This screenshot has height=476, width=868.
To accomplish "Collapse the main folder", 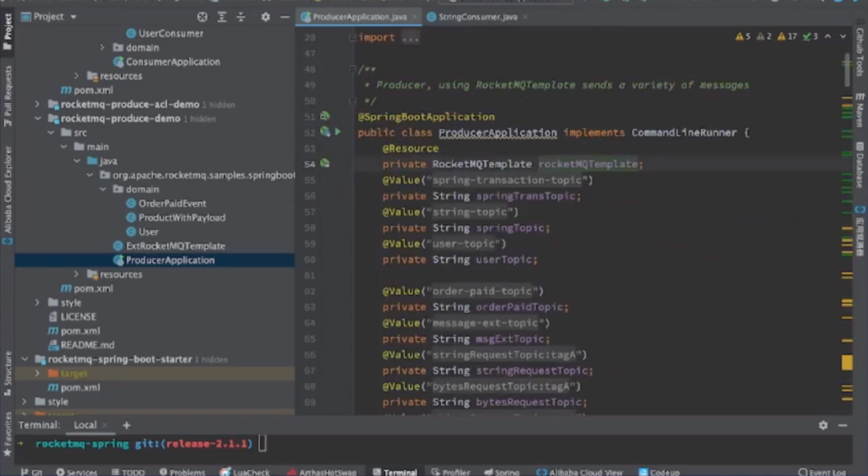I will pos(63,146).
